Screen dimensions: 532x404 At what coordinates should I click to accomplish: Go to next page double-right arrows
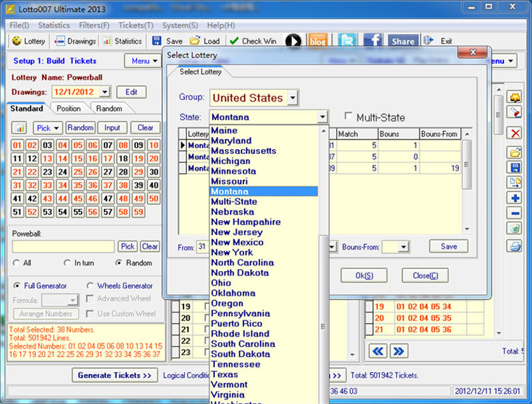(399, 351)
